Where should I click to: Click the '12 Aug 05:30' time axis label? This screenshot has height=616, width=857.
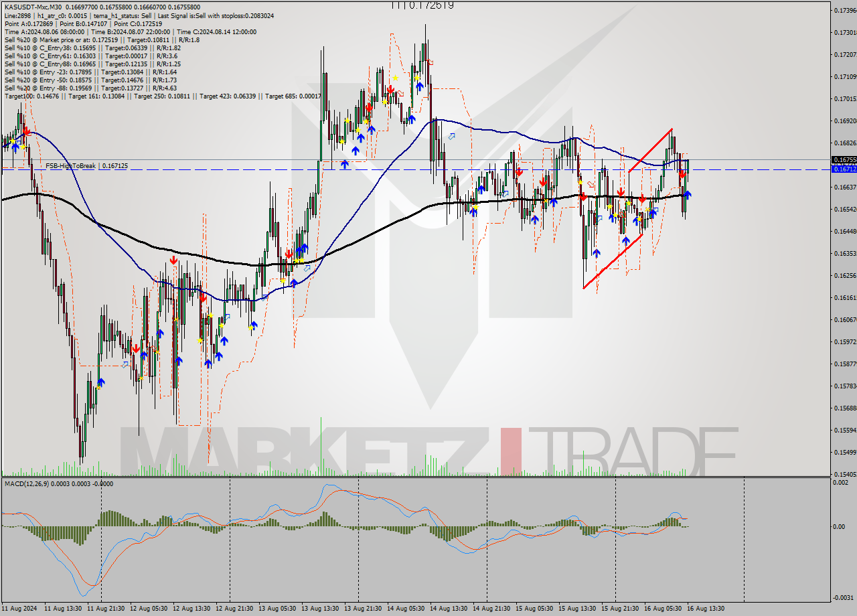click(147, 609)
